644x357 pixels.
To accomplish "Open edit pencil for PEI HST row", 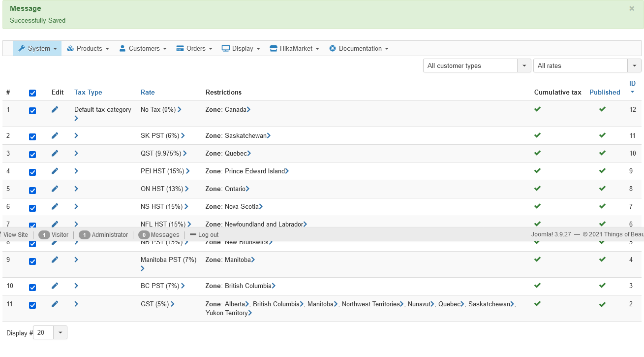I will pos(55,171).
